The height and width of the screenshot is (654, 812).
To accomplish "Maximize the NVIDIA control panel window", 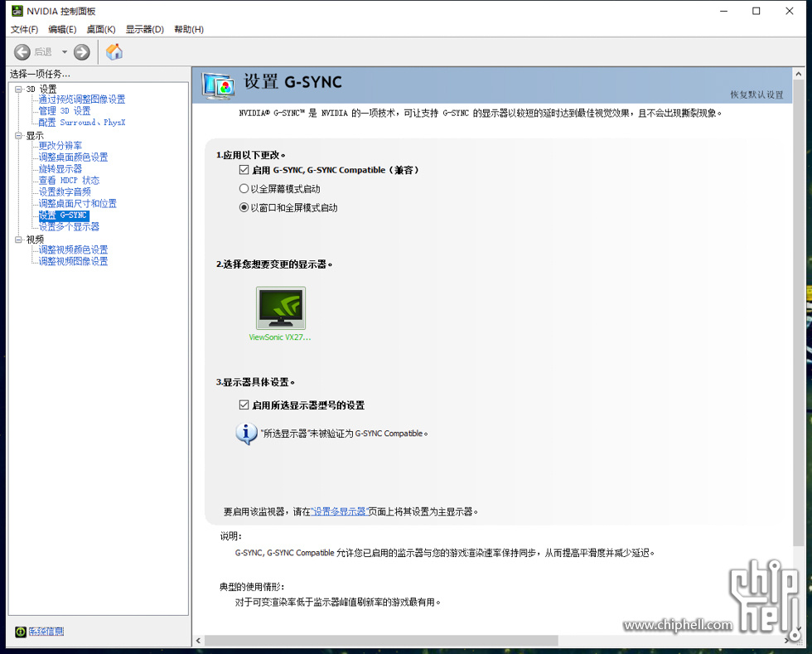I will tap(756, 11).
